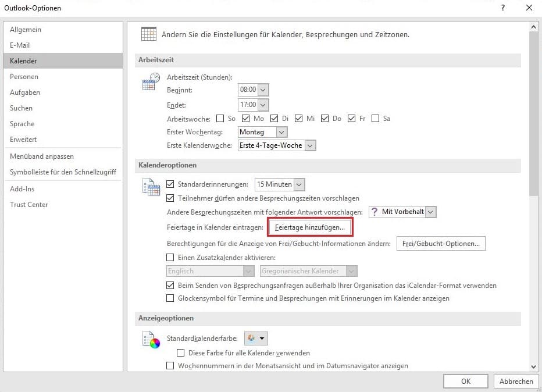This screenshot has height=392, width=542.
Task: Check Diese Farbe für alle Kalender verwenden
Action: [x=180, y=352]
